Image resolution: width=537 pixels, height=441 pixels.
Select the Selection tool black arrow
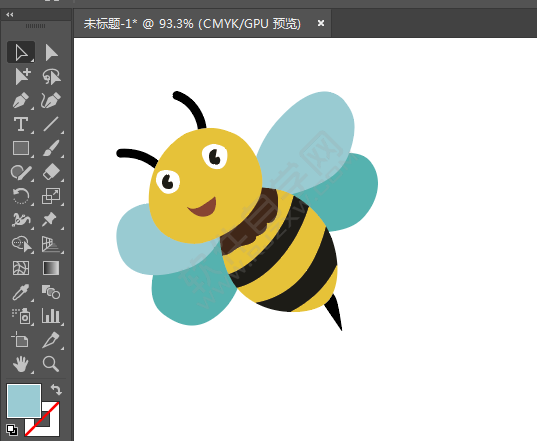click(21, 52)
